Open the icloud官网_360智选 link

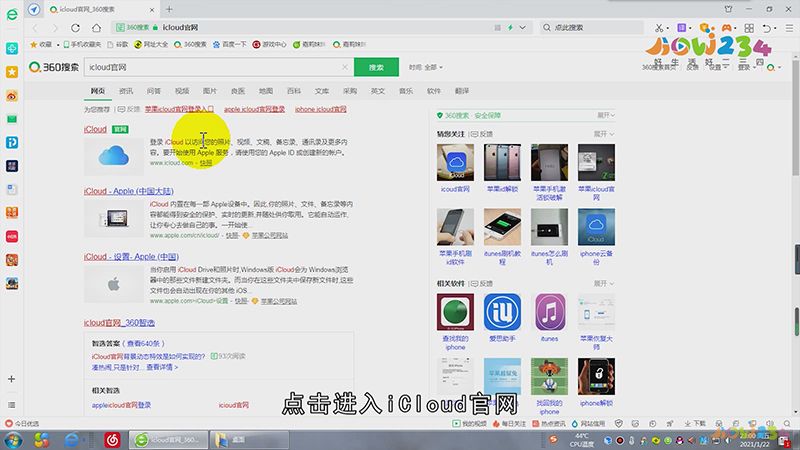tap(119, 323)
